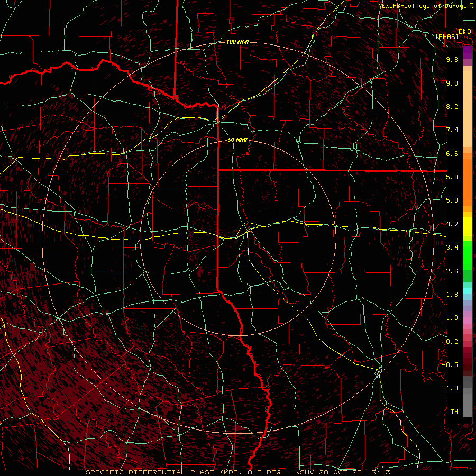Click the TH threshold label on scale
The height and width of the screenshot is (476, 476).
tap(454, 412)
